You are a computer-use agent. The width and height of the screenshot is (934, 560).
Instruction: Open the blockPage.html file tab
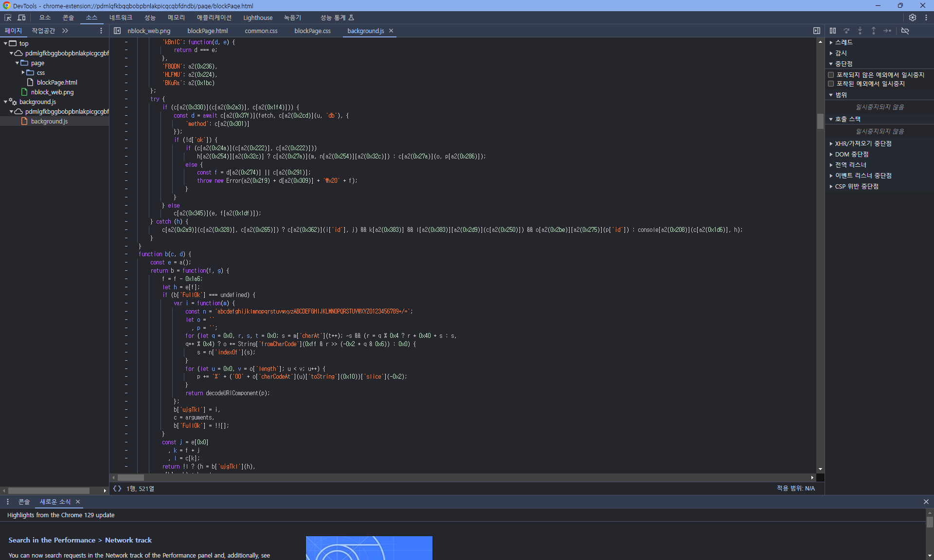coord(207,31)
